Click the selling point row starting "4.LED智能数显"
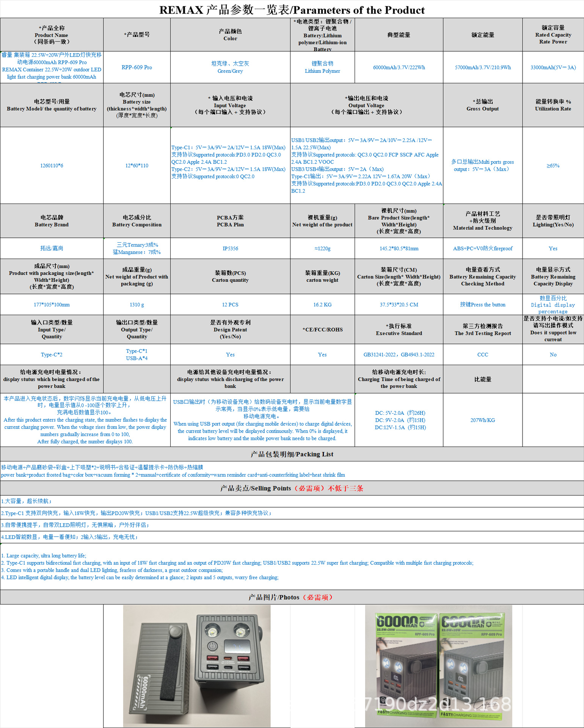 click(292, 537)
